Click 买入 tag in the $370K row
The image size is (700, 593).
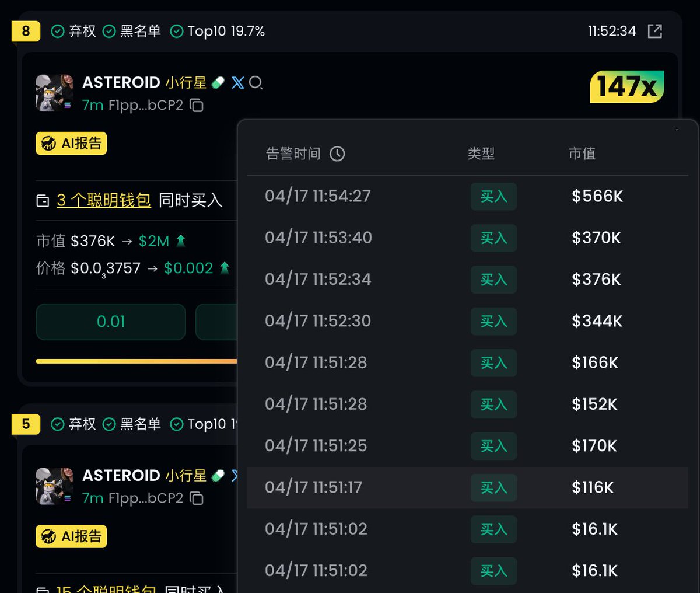pos(494,238)
